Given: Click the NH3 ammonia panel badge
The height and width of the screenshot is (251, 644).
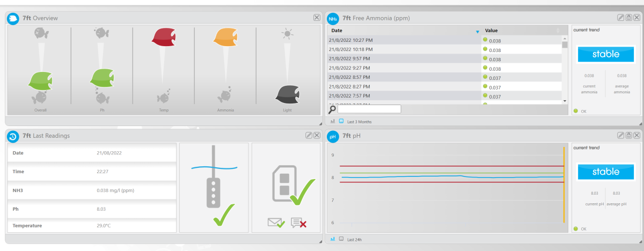Looking at the screenshot, I should point(333,18).
